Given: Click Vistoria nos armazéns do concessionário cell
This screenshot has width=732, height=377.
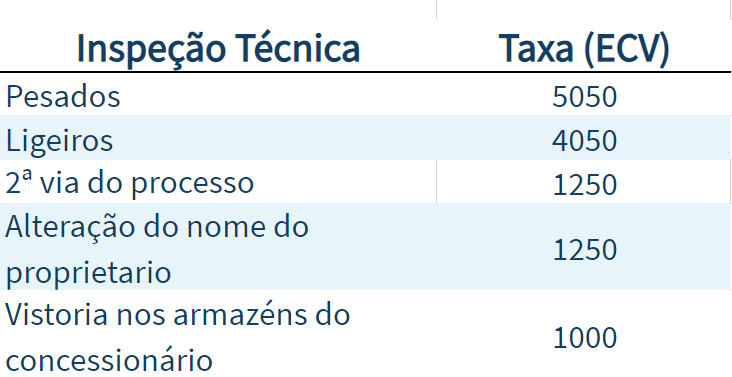Looking at the screenshot, I should [177, 337].
